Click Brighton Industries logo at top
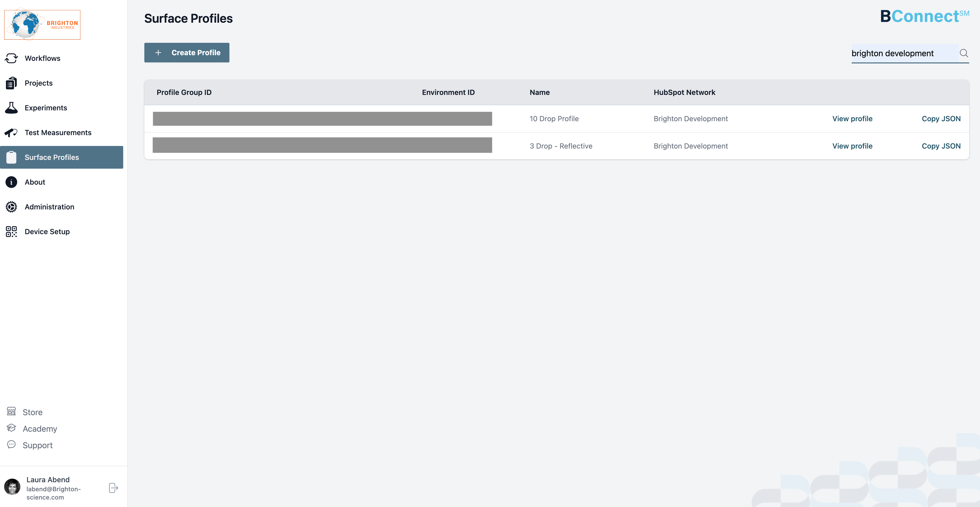 tap(42, 24)
